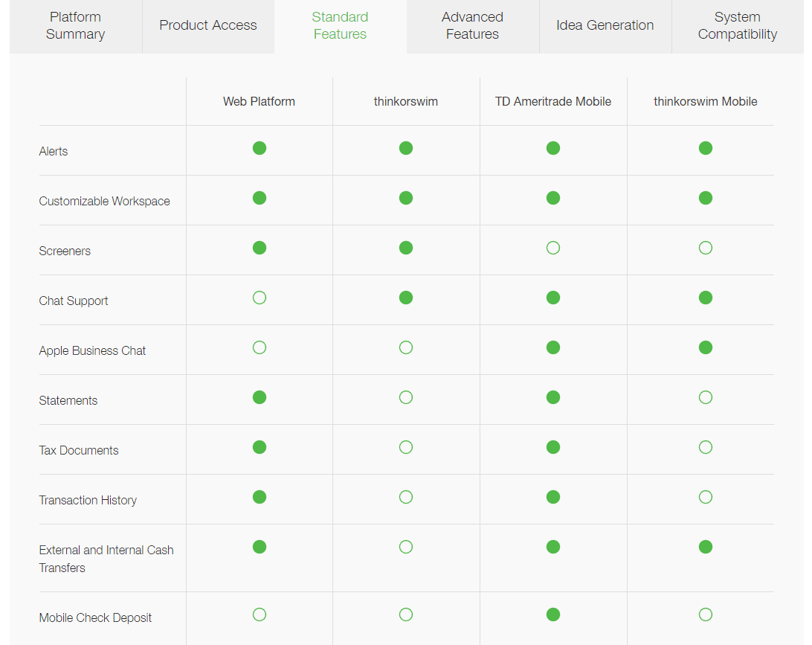Click the Chat Support row label
The width and height of the screenshot is (812, 645).
coord(74,301)
